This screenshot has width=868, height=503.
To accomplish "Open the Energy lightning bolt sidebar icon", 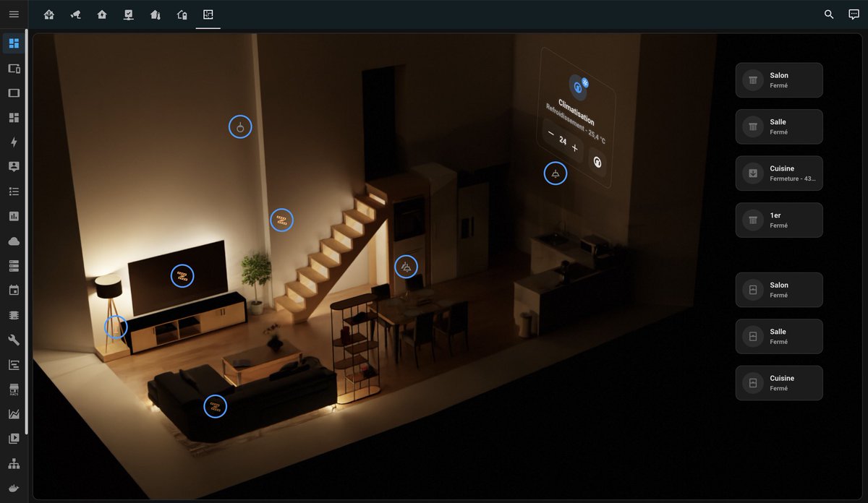I will point(13,142).
